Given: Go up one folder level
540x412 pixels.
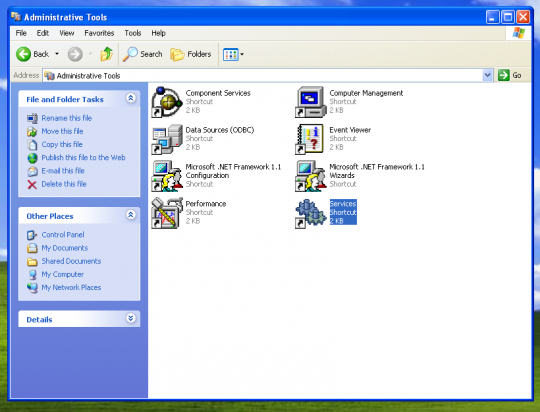Looking at the screenshot, I should pyautogui.click(x=106, y=54).
